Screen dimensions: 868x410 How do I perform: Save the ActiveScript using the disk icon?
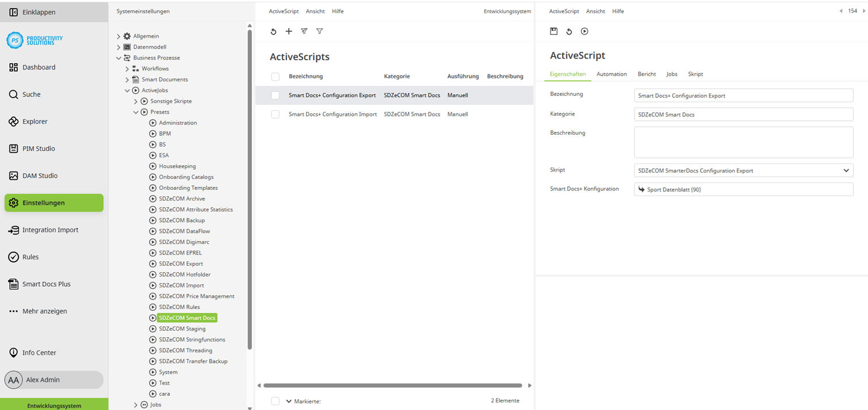point(553,32)
